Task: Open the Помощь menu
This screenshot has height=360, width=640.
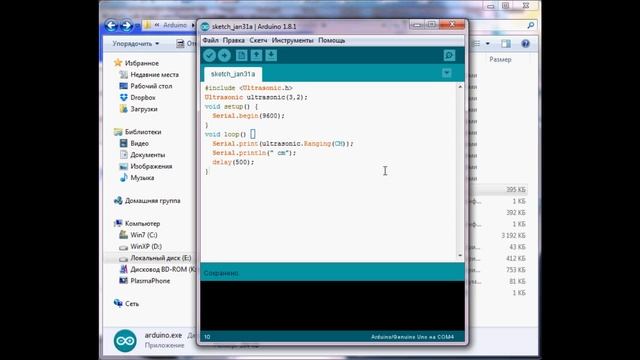Action: (331, 40)
